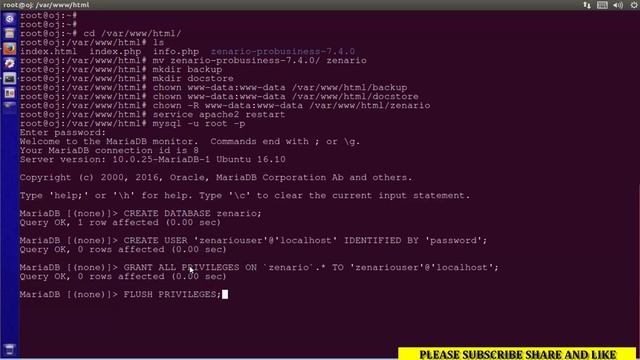
Task: Open System Settings from the launcher
Action: coord(9,63)
